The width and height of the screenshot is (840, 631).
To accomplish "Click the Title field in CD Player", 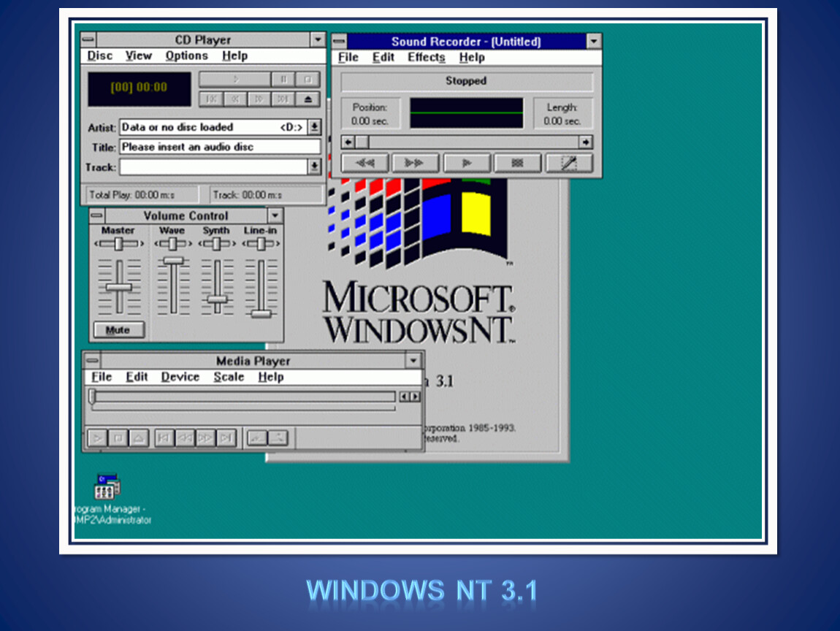I will coord(220,147).
